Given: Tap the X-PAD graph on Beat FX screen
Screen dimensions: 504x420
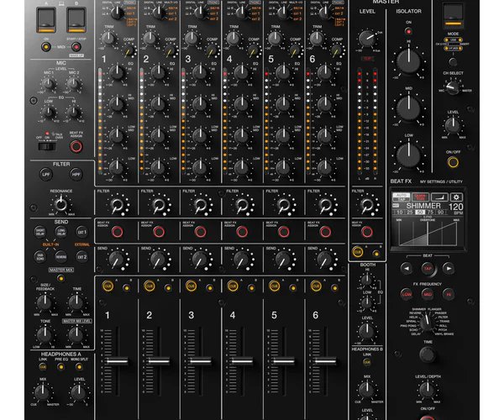Looking at the screenshot, I should (428, 234).
